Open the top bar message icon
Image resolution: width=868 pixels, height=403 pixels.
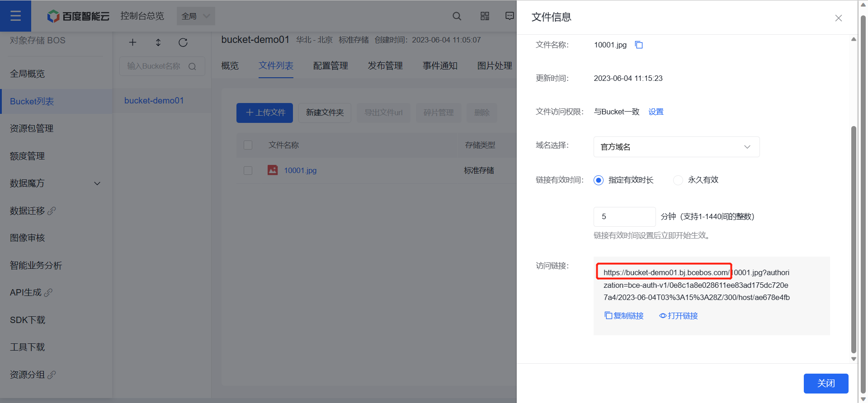point(509,16)
